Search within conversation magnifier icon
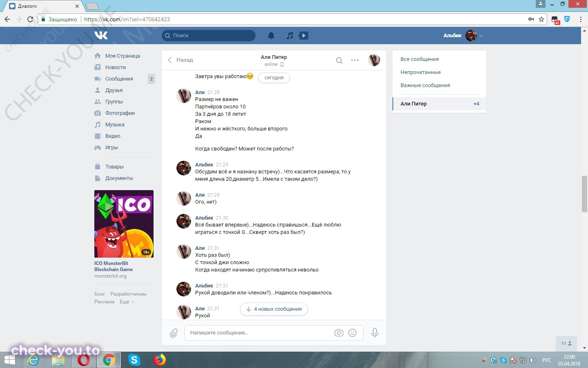588x368 pixels. coord(339,61)
